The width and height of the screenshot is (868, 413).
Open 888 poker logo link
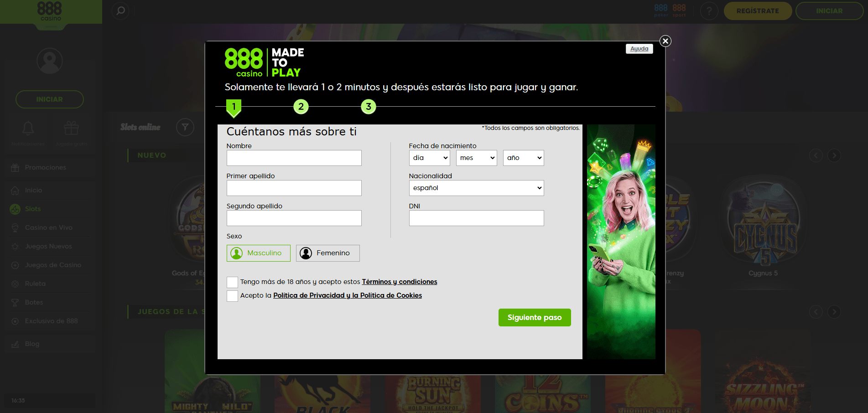[661, 10]
